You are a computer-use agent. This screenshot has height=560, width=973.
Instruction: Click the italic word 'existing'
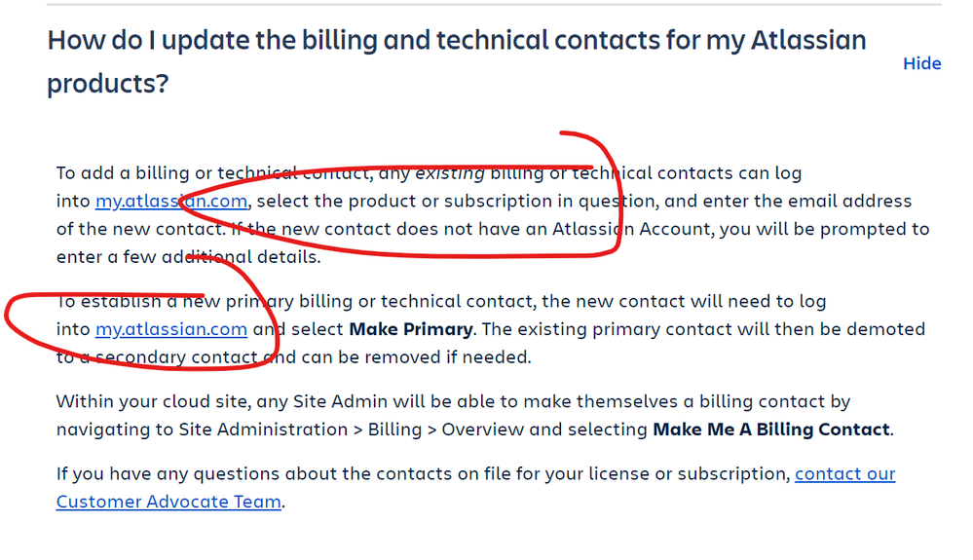click(450, 173)
